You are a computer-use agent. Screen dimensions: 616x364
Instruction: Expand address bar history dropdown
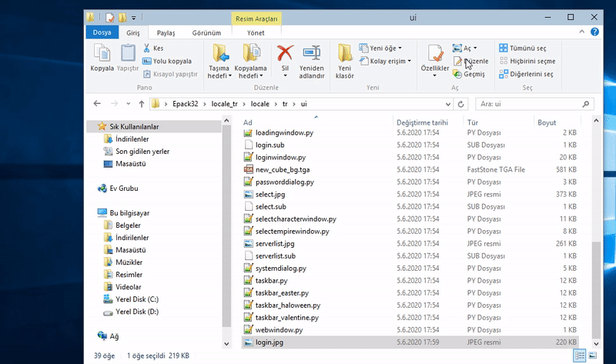click(x=448, y=104)
